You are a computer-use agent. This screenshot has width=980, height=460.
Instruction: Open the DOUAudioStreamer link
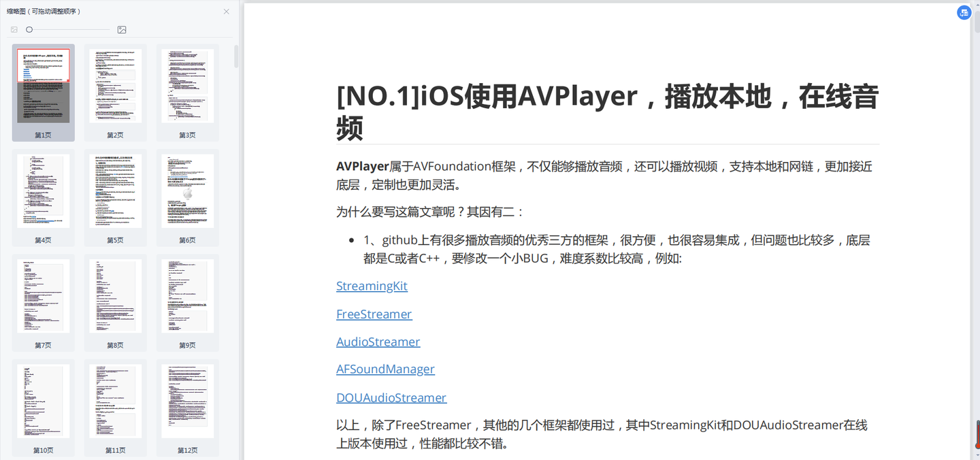pos(391,397)
